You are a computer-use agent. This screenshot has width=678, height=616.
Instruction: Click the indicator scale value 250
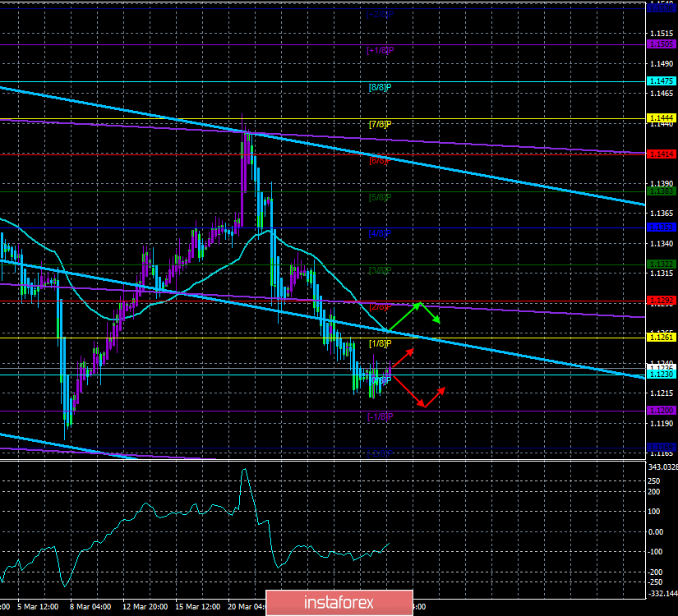point(654,481)
